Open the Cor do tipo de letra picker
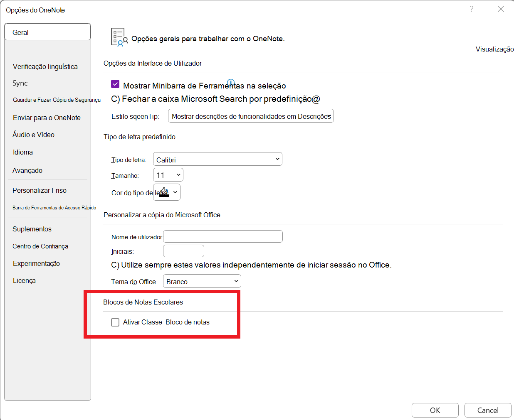 pos(167,192)
